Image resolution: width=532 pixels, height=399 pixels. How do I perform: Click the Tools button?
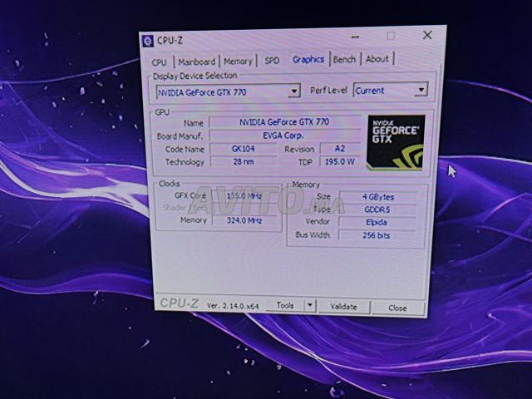point(285,305)
